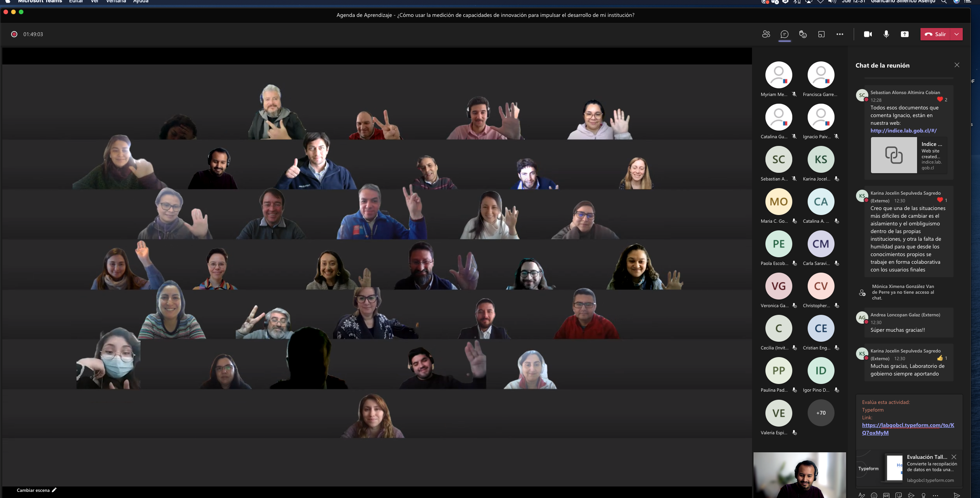Select the VG Veronica Ga... avatar

coord(778,286)
